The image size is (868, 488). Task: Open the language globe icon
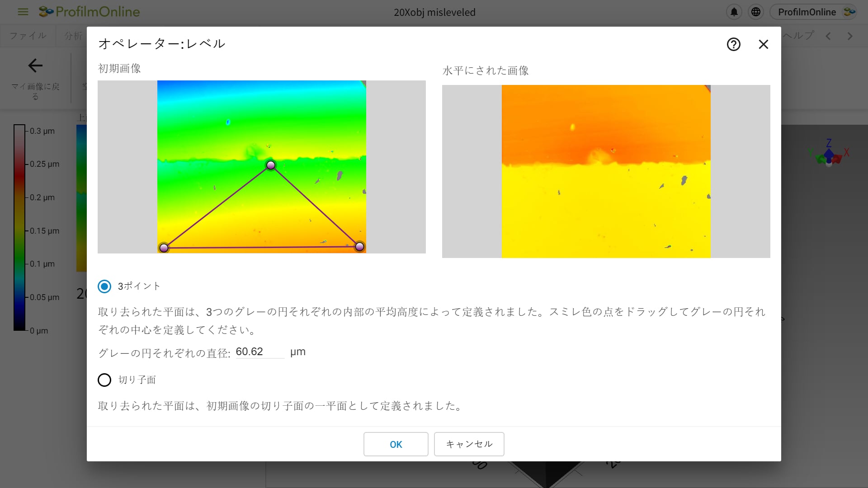click(756, 12)
